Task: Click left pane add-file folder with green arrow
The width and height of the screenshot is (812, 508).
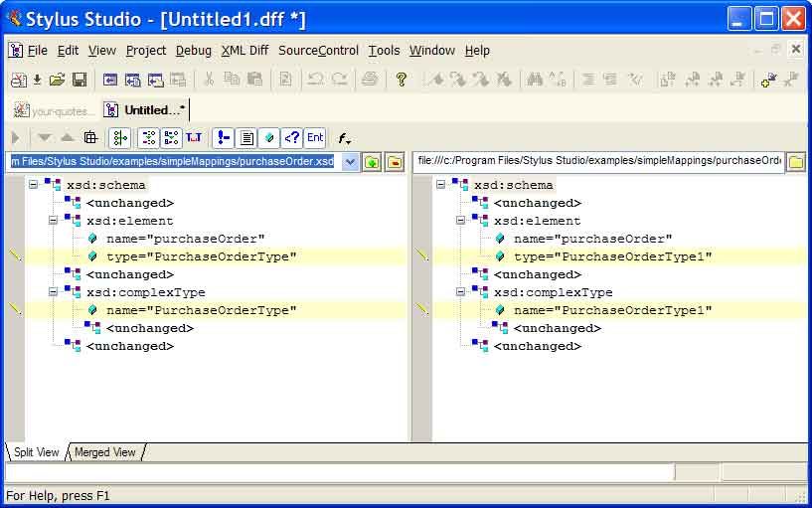Action: (372, 162)
